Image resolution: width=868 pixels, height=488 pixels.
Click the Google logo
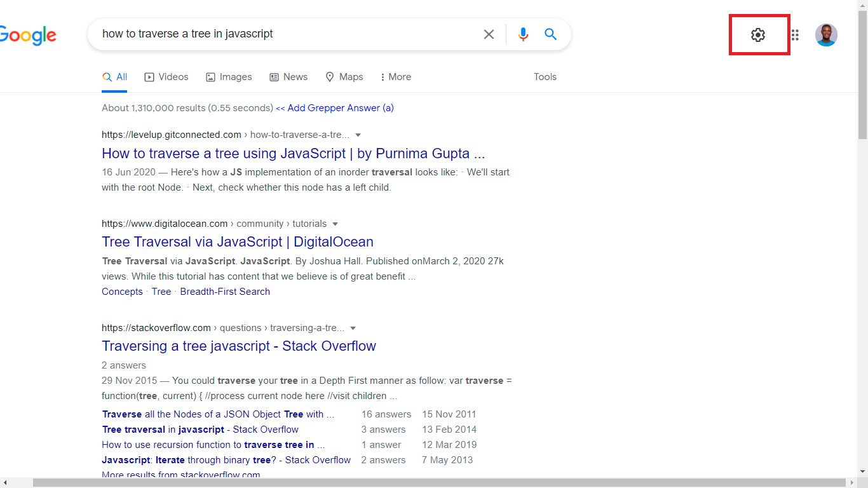point(28,36)
